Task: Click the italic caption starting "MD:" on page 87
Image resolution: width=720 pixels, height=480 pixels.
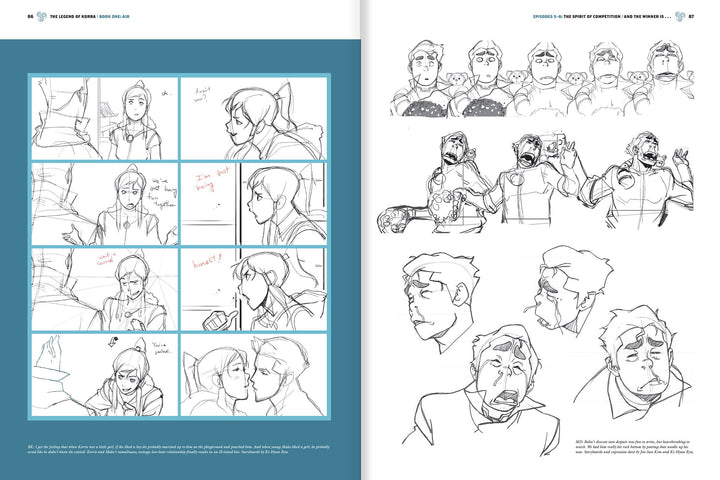Action: tap(634, 446)
